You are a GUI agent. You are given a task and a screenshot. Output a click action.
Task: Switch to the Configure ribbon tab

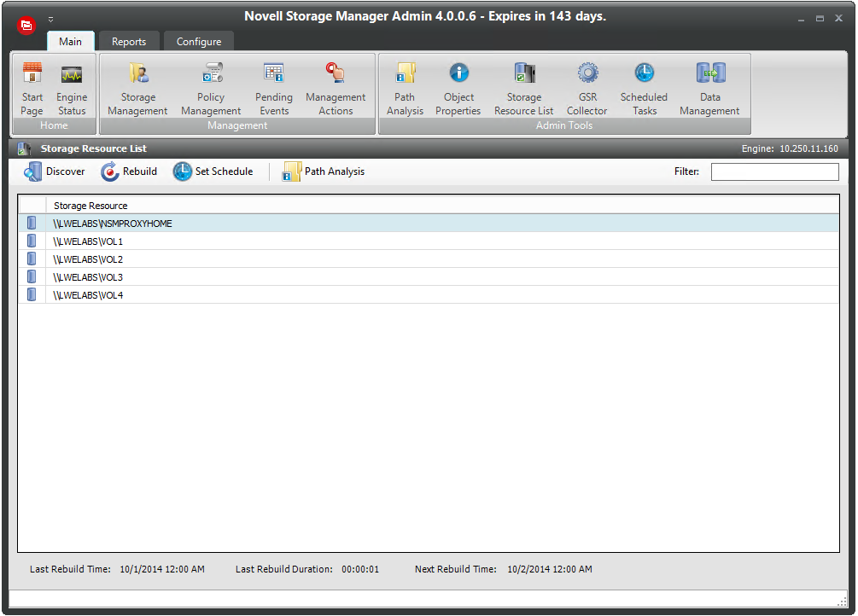pyautogui.click(x=199, y=42)
